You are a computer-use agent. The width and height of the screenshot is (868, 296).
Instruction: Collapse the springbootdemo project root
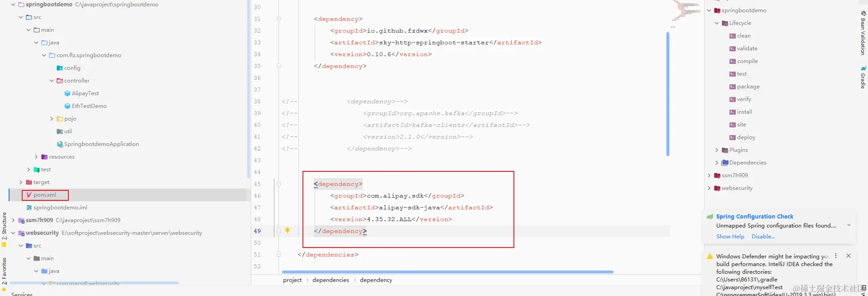point(13,5)
